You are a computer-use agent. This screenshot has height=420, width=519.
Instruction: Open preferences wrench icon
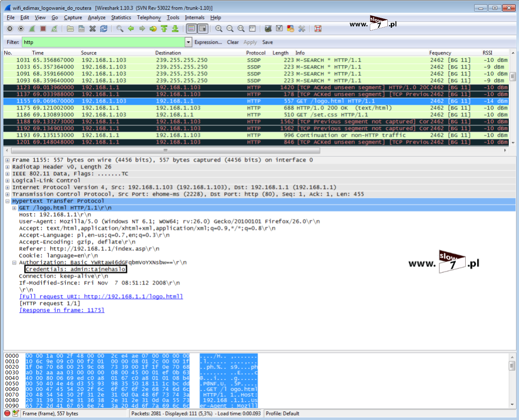click(302, 29)
